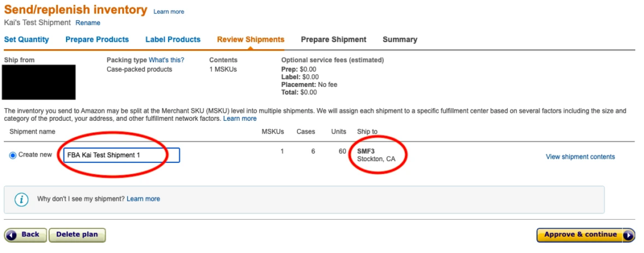Screen dimensions: 644x253
Task: Open View shipment contents link
Action: pos(580,157)
